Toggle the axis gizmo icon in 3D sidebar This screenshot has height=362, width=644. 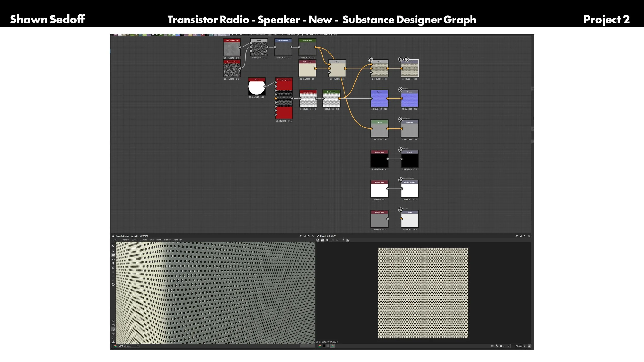pyautogui.click(x=113, y=338)
